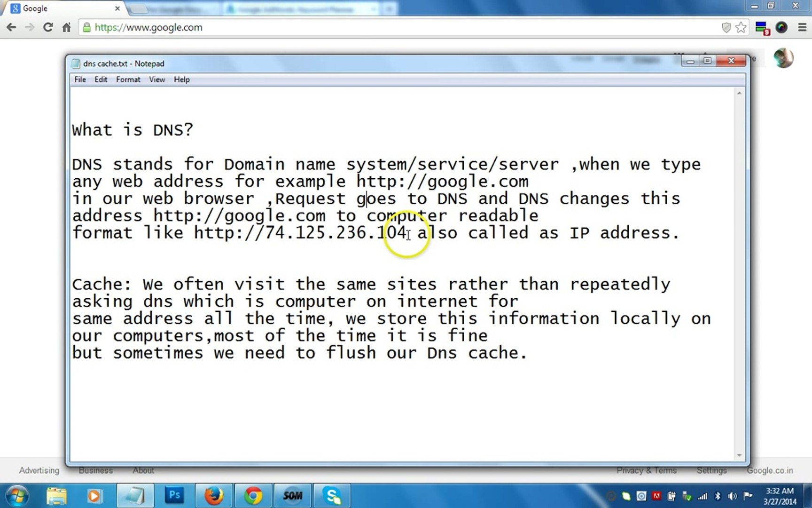Screen dimensions: 812x508
Task: Click the Notepad scrollbar up arrow
Action: [x=739, y=94]
